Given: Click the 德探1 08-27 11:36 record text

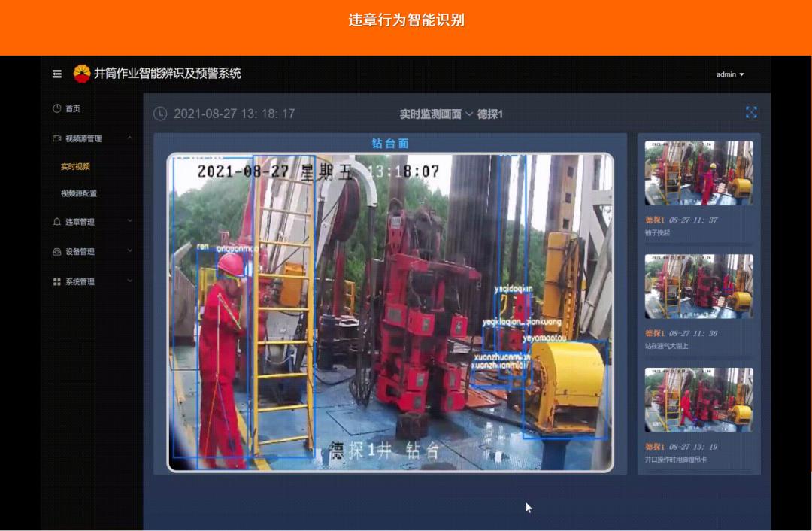Looking at the screenshot, I should 681,334.
